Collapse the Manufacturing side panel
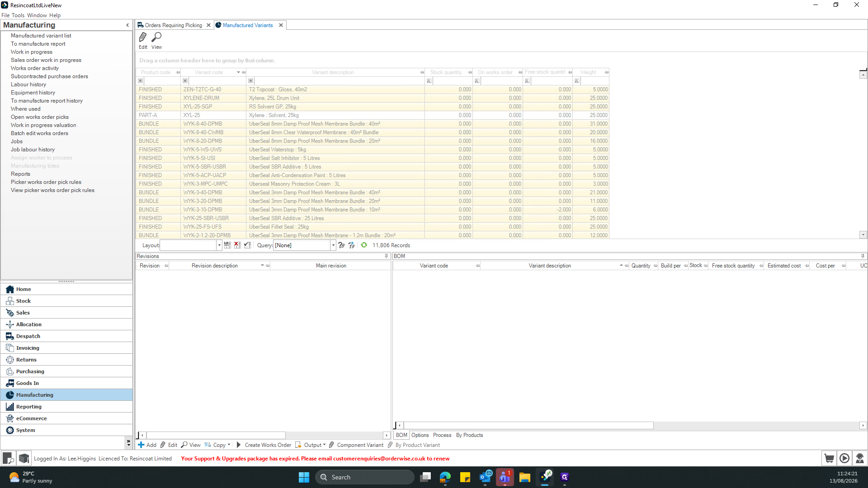The width and height of the screenshot is (868, 488). [127, 25]
